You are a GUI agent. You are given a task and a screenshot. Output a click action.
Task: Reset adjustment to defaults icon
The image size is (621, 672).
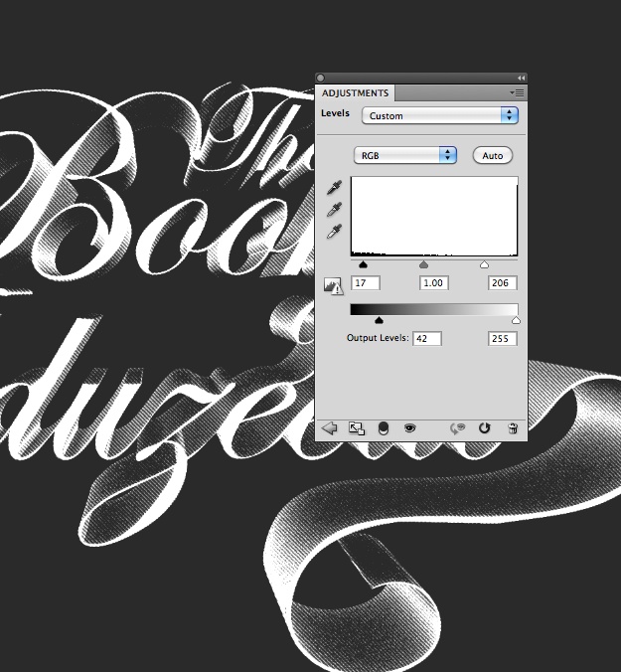pyautogui.click(x=485, y=427)
